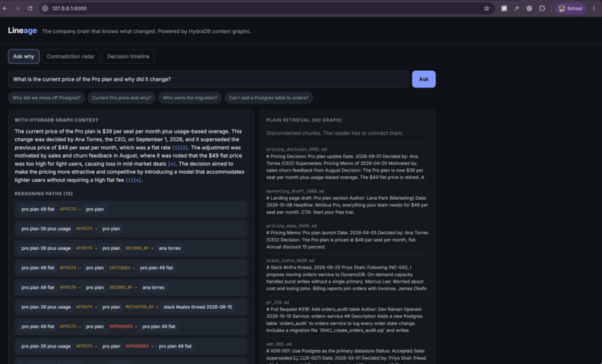Click the pr_318.md filename

click(278, 302)
